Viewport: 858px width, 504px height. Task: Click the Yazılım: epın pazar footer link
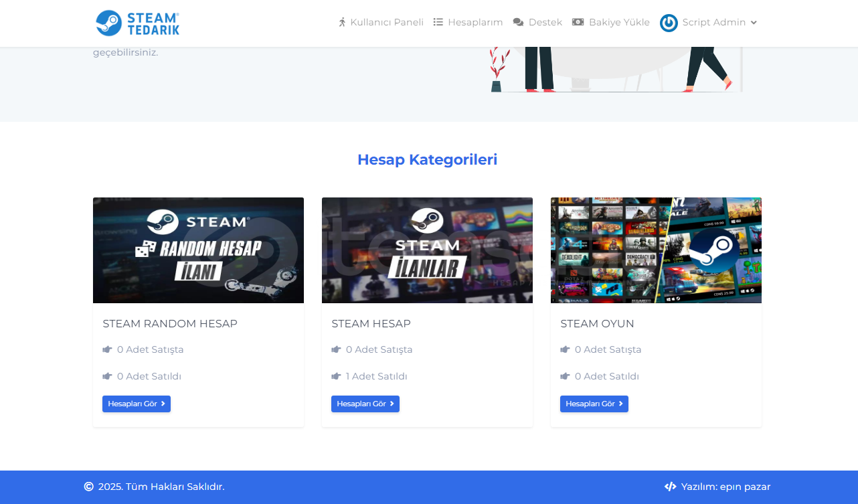[x=726, y=487]
